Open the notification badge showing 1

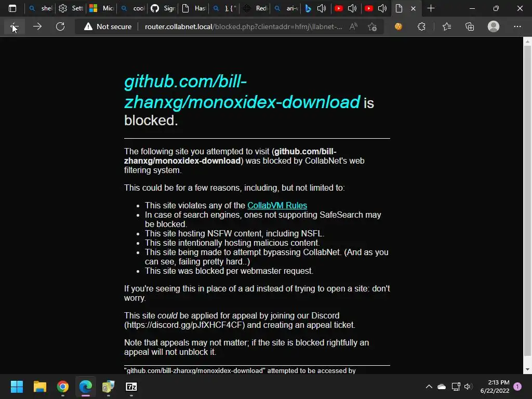tap(517, 387)
